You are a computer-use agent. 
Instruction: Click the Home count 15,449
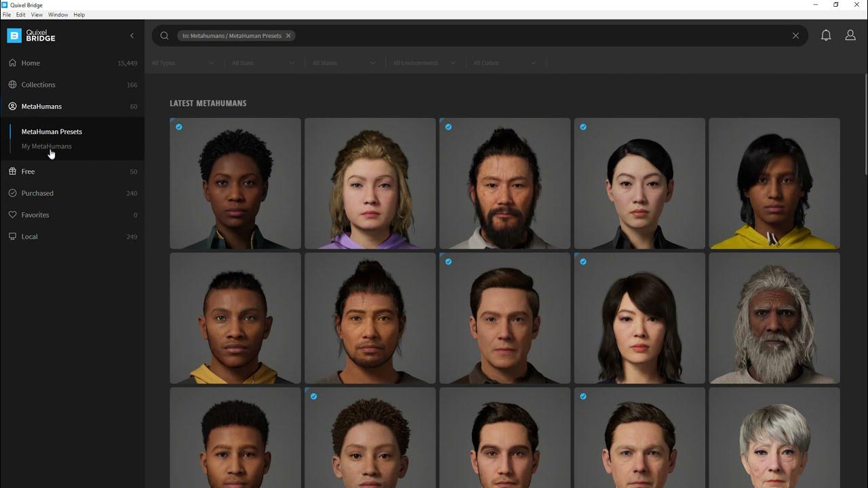(x=127, y=63)
